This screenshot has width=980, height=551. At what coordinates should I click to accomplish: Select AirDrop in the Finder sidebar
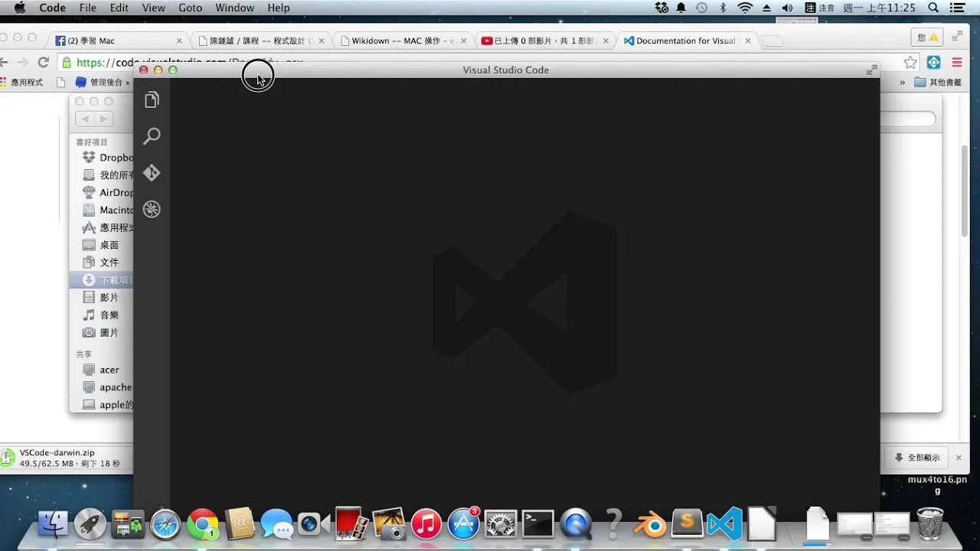pyautogui.click(x=107, y=193)
